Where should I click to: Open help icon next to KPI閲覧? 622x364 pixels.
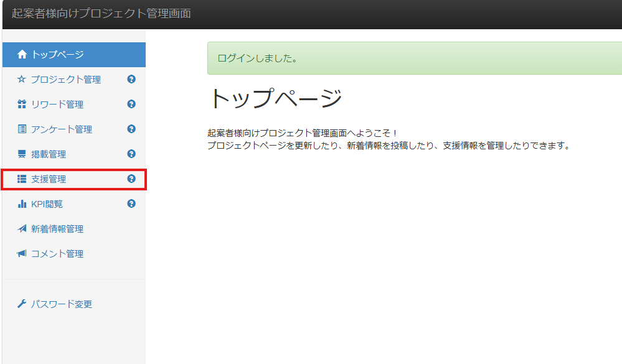[x=131, y=203]
